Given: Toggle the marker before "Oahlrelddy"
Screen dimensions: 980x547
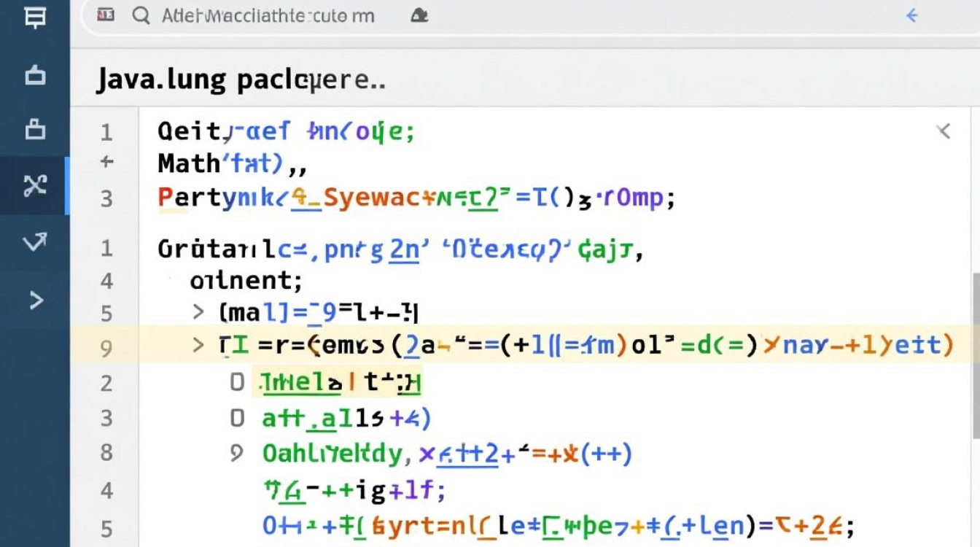Looking at the screenshot, I should coord(236,453).
